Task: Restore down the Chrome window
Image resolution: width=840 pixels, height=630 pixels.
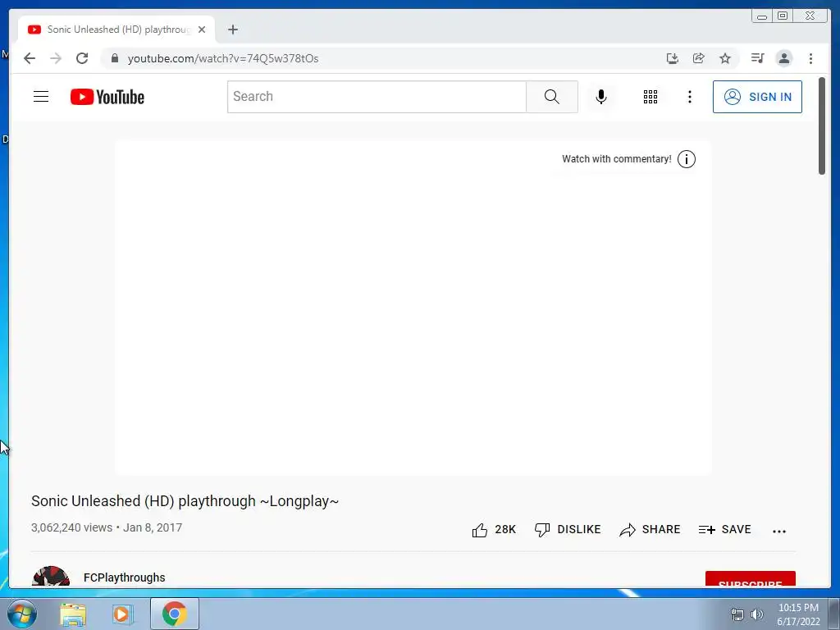Action: 783,16
